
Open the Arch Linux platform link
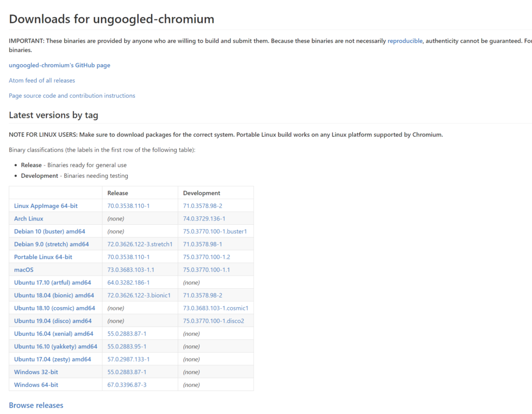click(x=29, y=219)
